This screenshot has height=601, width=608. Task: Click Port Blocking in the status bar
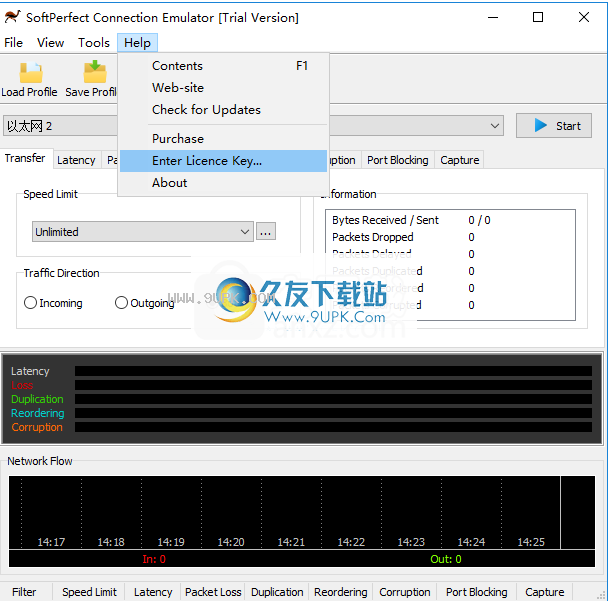477,592
